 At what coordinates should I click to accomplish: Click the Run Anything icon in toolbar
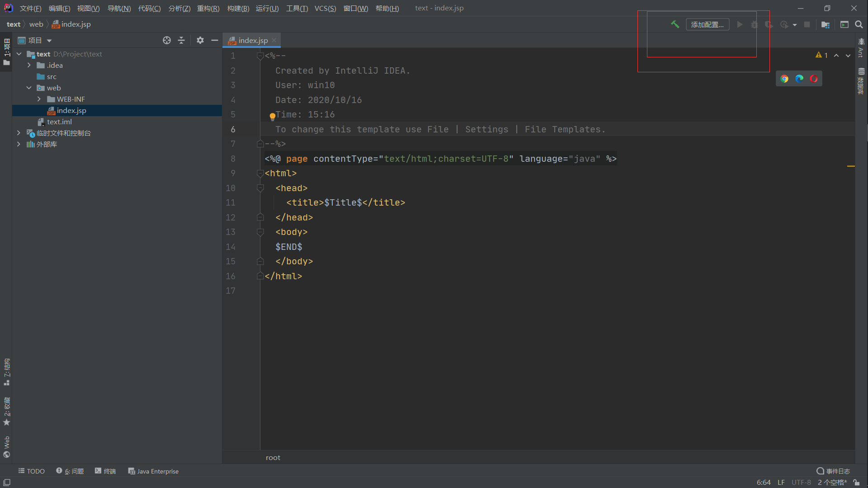pos(844,24)
